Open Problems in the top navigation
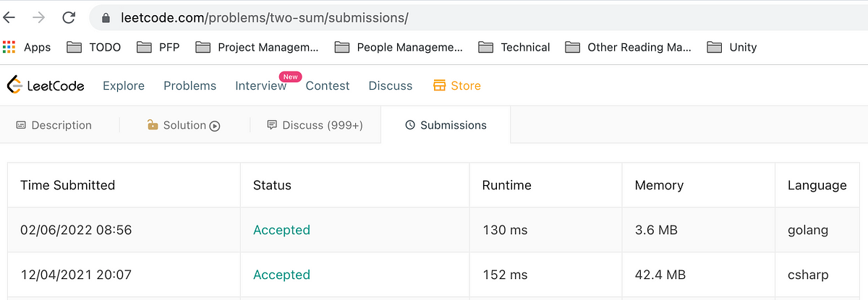Viewport: 868px width, 300px height. (190, 85)
